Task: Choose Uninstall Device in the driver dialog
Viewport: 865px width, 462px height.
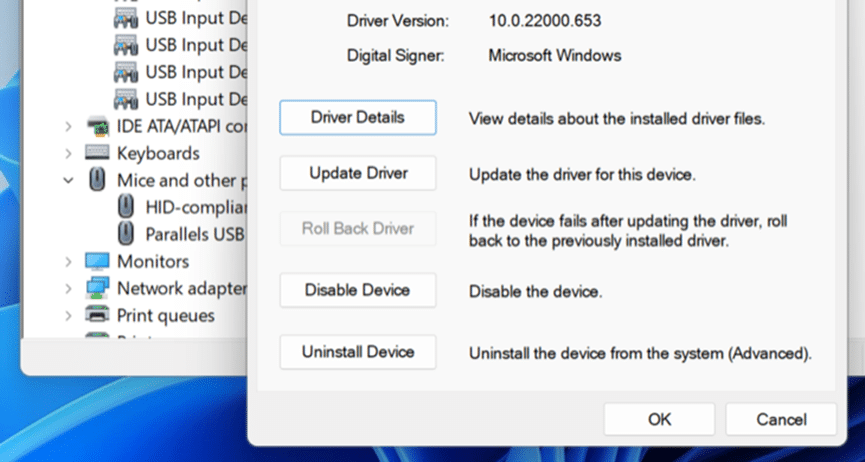Action: [358, 352]
